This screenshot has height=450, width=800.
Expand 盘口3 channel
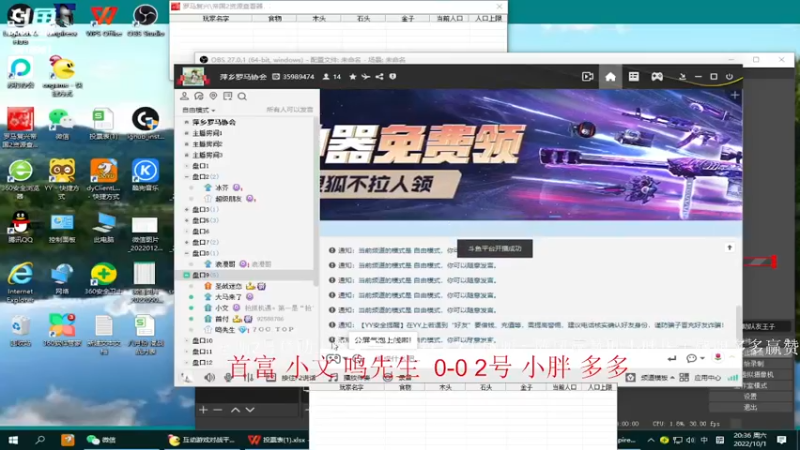click(187, 210)
